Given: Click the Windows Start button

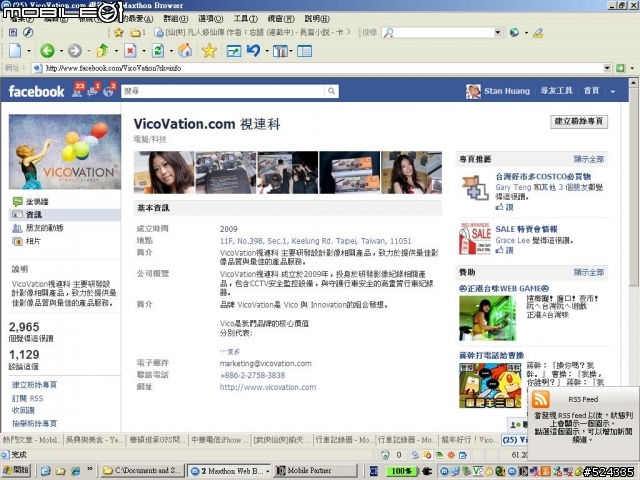Looking at the screenshot, I should tap(15, 470).
